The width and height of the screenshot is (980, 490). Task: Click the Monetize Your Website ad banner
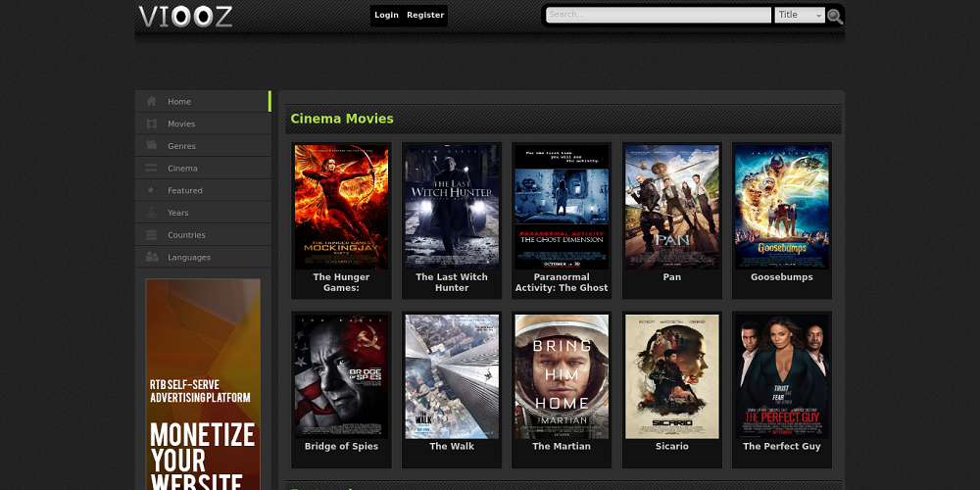tap(203, 384)
